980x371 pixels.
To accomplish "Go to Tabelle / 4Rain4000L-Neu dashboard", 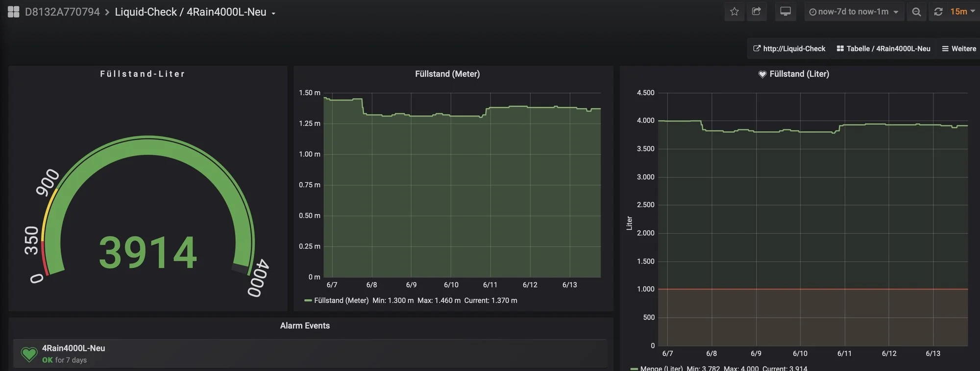I will 883,49.
